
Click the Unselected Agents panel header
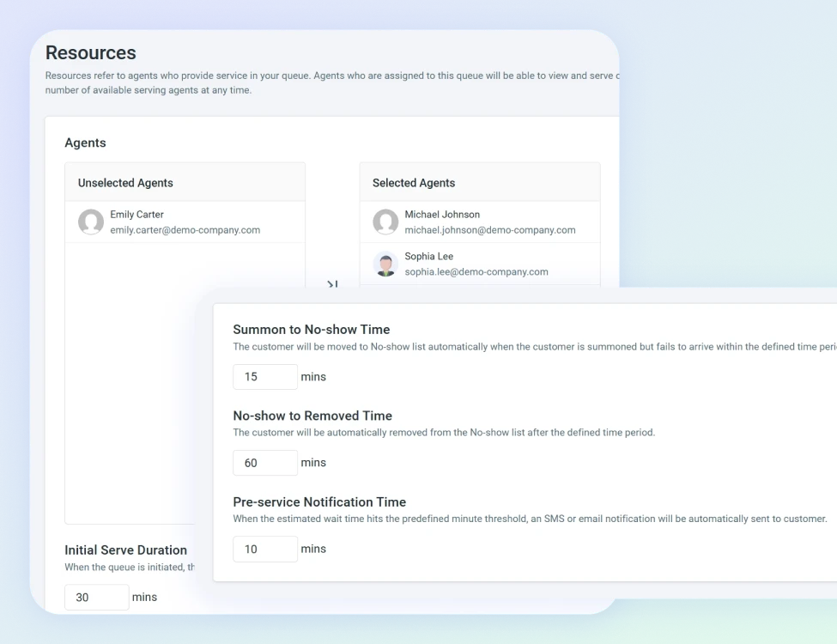tap(125, 183)
